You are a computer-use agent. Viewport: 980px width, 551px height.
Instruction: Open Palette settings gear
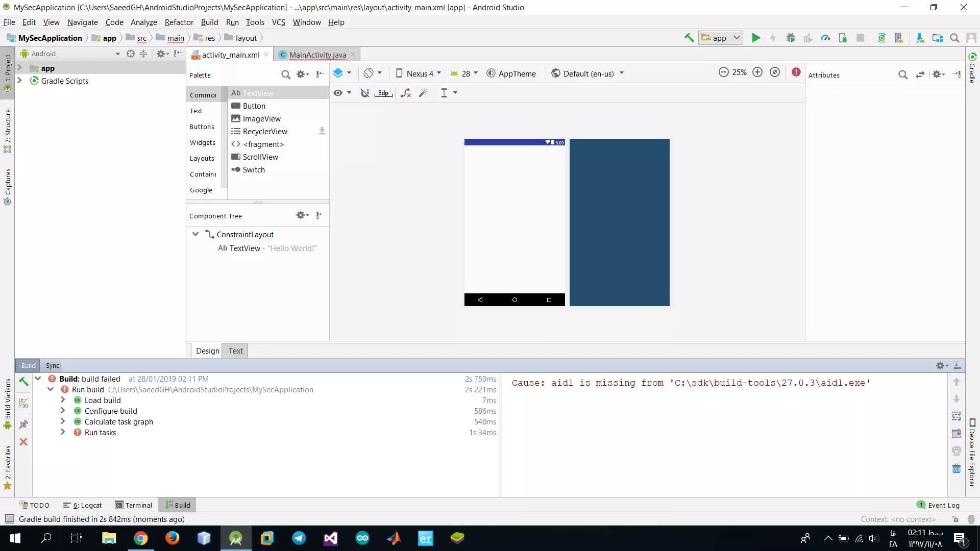(302, 74)
